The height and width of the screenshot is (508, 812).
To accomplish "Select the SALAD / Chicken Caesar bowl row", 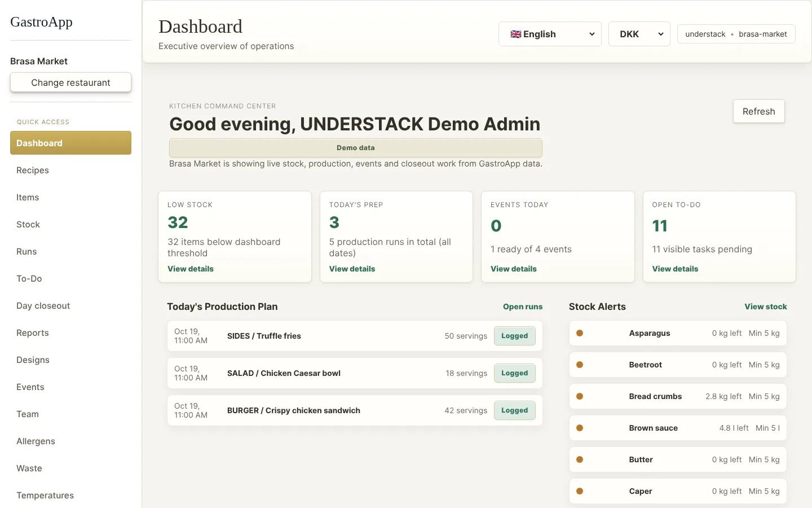I will [355, 373].
